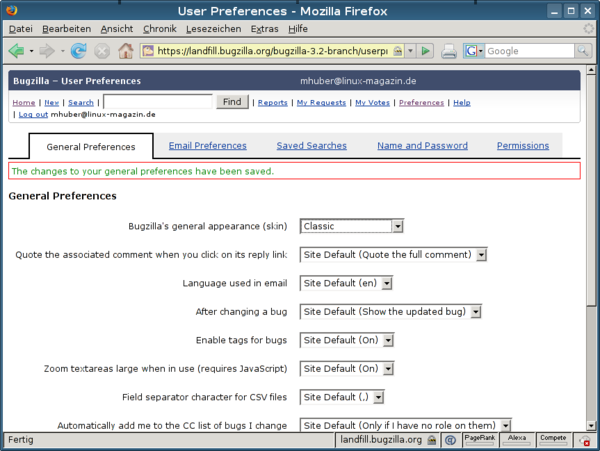Reload the page with the Refresh icon

point(78,51)
